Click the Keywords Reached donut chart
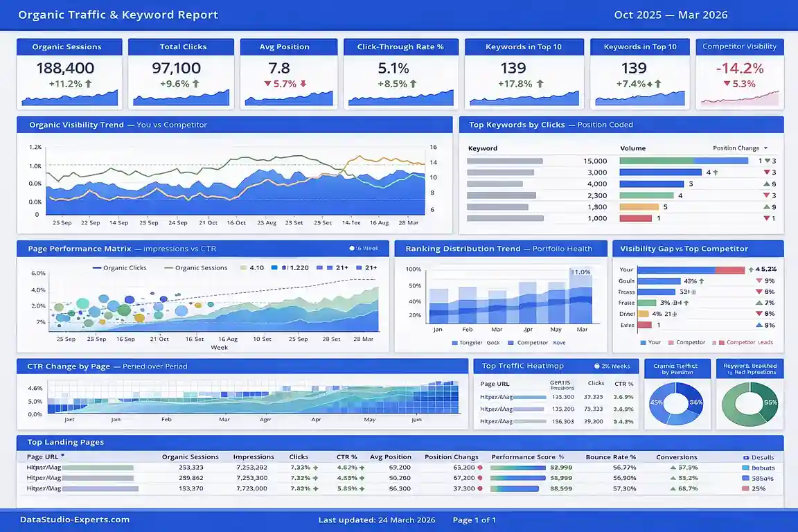 [x=750, y=402]
